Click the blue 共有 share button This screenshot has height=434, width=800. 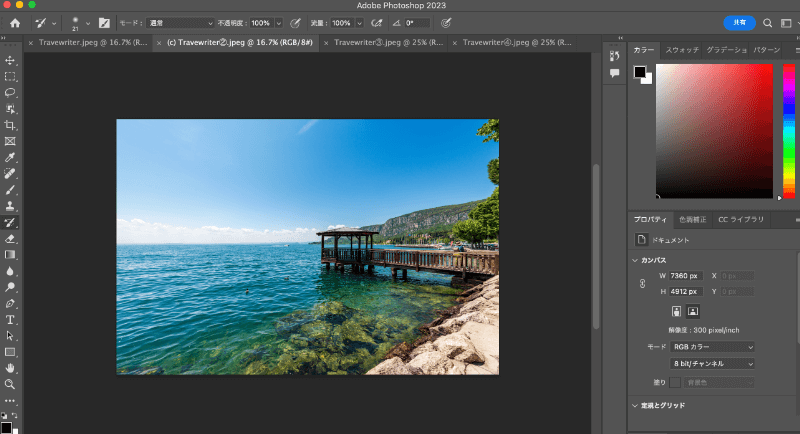click(738, 22)
